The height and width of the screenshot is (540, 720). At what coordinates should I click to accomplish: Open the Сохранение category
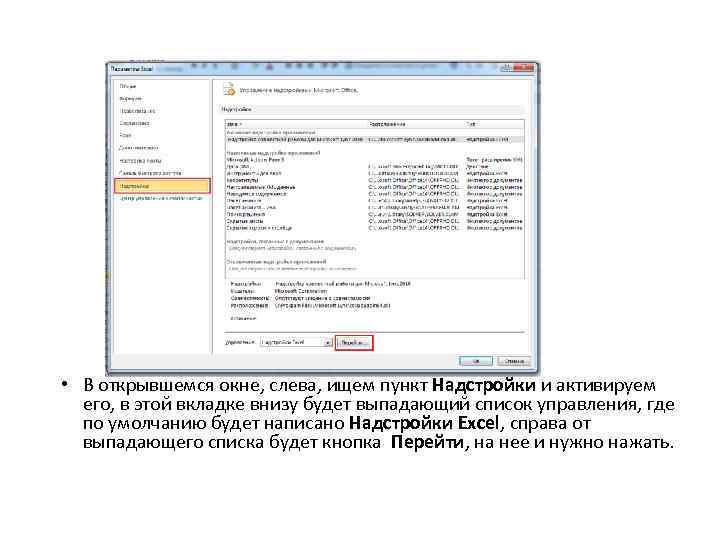pos(135,123)
